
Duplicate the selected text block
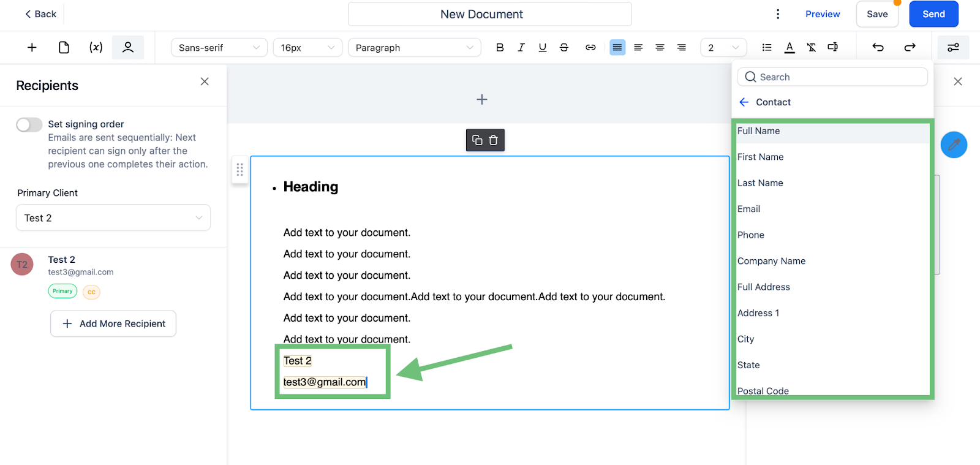(477, 140)
